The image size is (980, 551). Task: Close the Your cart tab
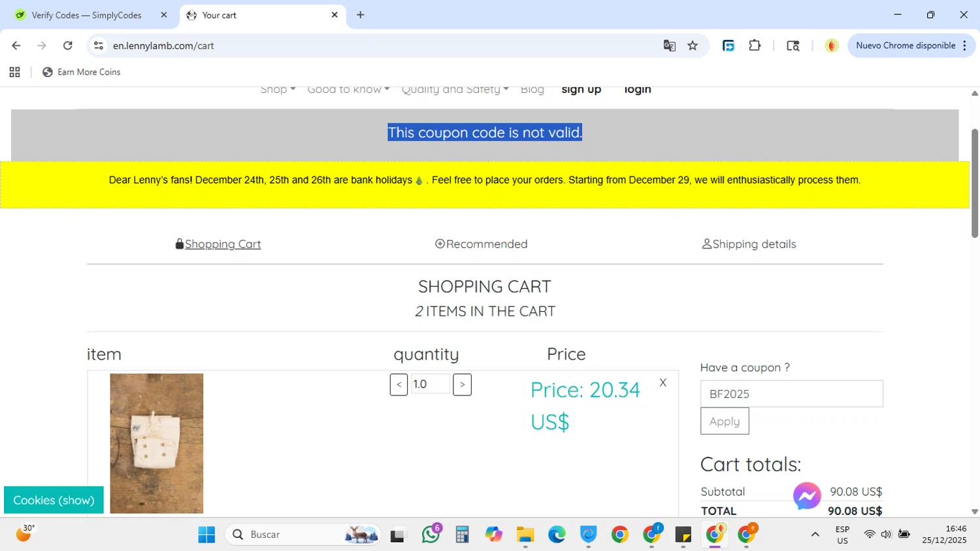coord(335,15)
